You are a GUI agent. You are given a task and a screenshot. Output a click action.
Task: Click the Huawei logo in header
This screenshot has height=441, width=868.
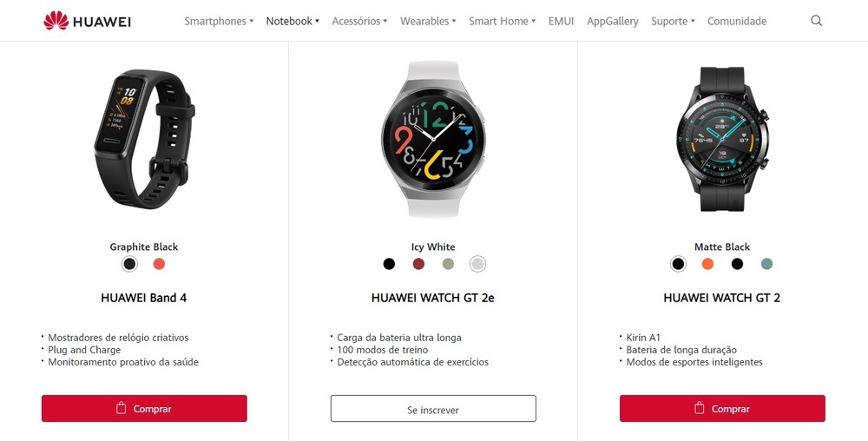click(88, 21)
